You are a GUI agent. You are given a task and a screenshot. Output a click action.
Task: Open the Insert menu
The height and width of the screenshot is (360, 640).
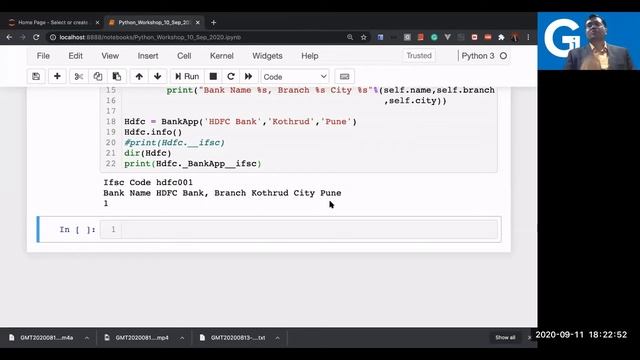tap(148, 56)
